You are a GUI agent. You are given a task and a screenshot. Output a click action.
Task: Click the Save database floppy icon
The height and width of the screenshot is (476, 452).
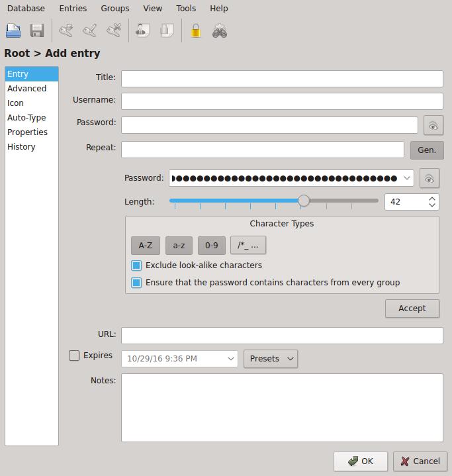[36, 30]
